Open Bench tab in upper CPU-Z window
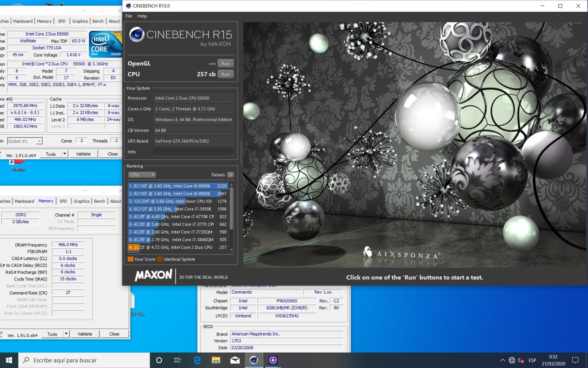This screenshot has width=588, height=368. point(98,21)
